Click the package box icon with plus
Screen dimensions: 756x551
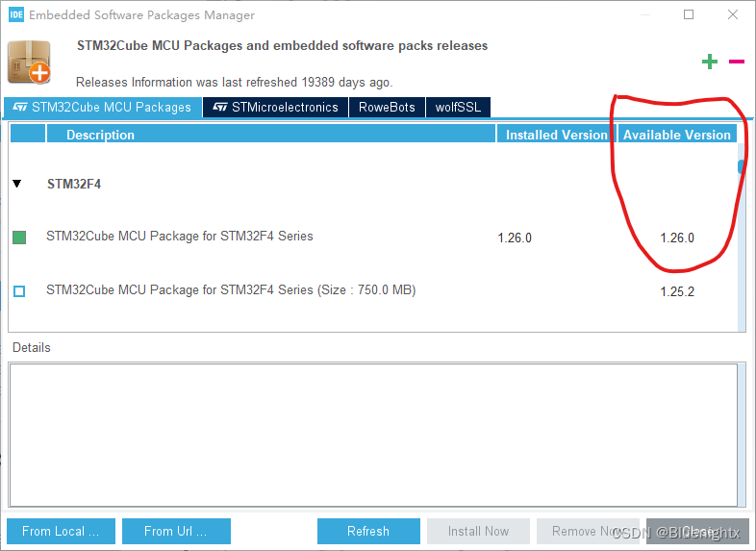tap(30, 63)
